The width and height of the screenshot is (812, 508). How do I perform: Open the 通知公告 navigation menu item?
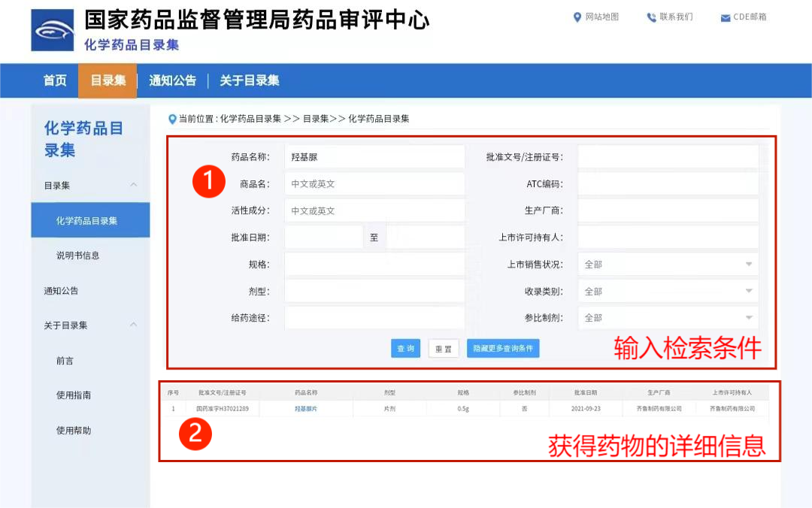coord(171,81)
